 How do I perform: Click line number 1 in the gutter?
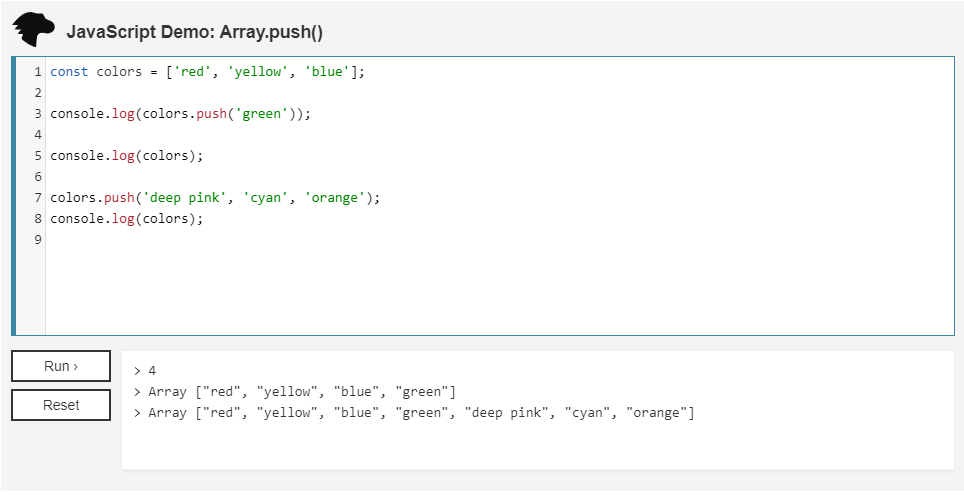tap(37, 72)
